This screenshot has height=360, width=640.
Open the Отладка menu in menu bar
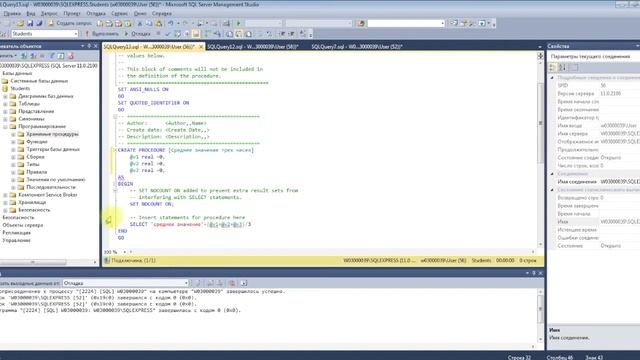[96, 13]
